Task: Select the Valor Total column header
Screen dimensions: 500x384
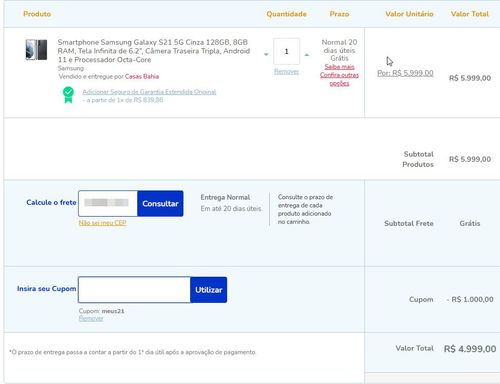Action: (470, 14)
